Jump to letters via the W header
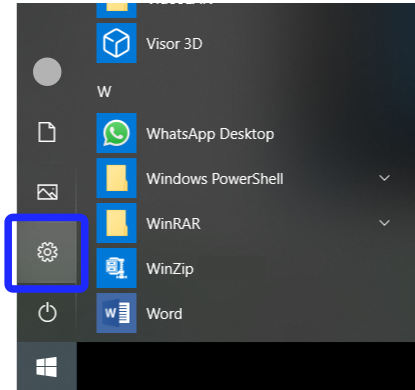415x390 pixels. pos(104,91)
